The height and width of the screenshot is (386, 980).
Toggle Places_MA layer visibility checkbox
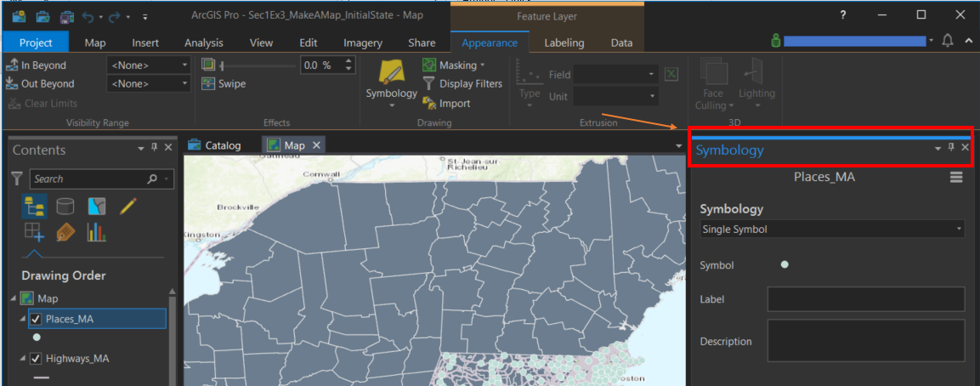click(36, 319)
